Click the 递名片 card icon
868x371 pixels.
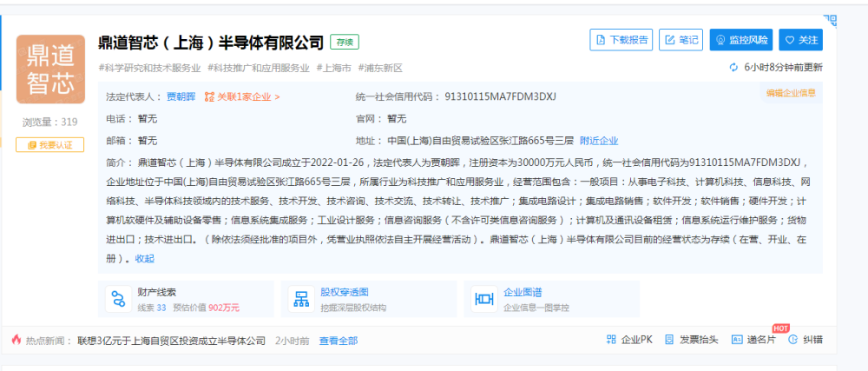point(737,340)
